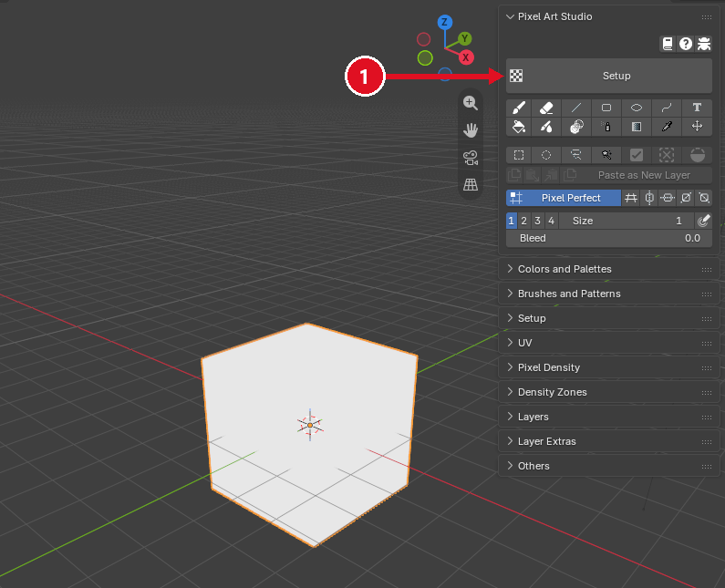Select brush size preset 4

pyautogui.click(x=551, y=221)
